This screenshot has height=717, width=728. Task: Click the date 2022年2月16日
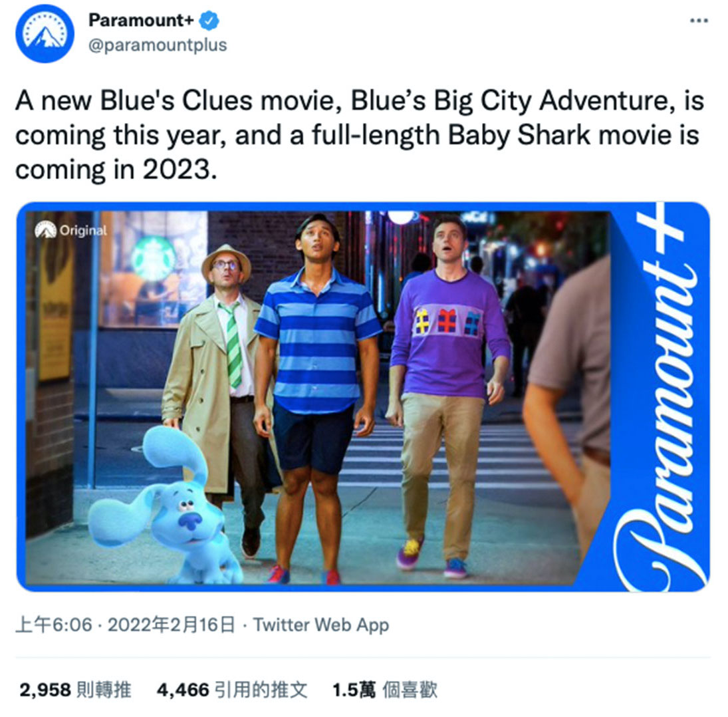click(172, 625)
